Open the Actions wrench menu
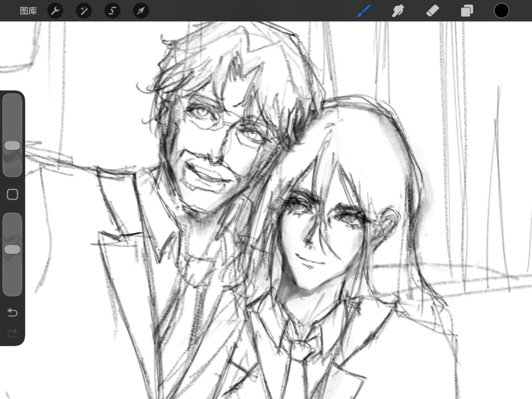 (55, 11)
